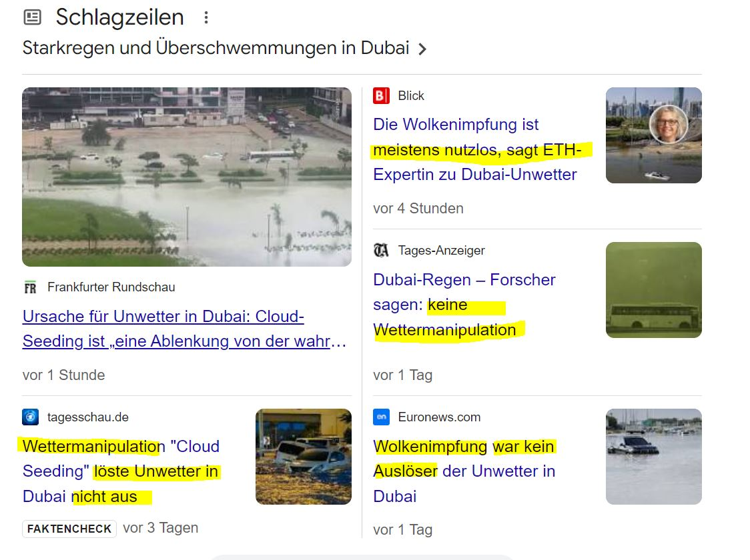
Task: Open the Starkregen und Überschwemmungen in Dubai topic
Action: coord(216,48)
